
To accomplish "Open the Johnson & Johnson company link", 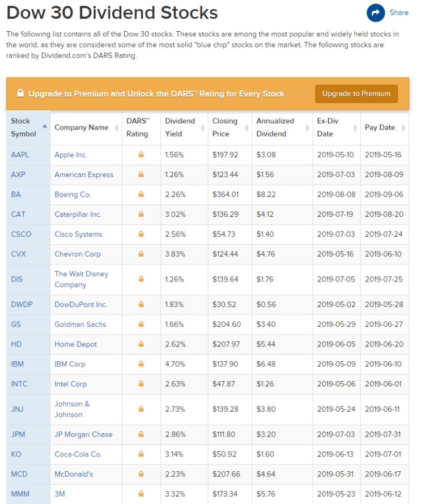I will (x=72, y=409).
